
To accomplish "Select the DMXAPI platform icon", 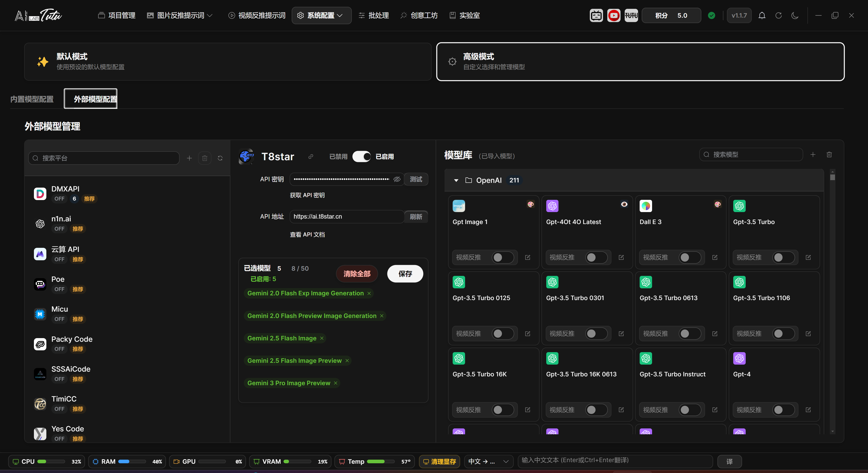I will (40, 194).
